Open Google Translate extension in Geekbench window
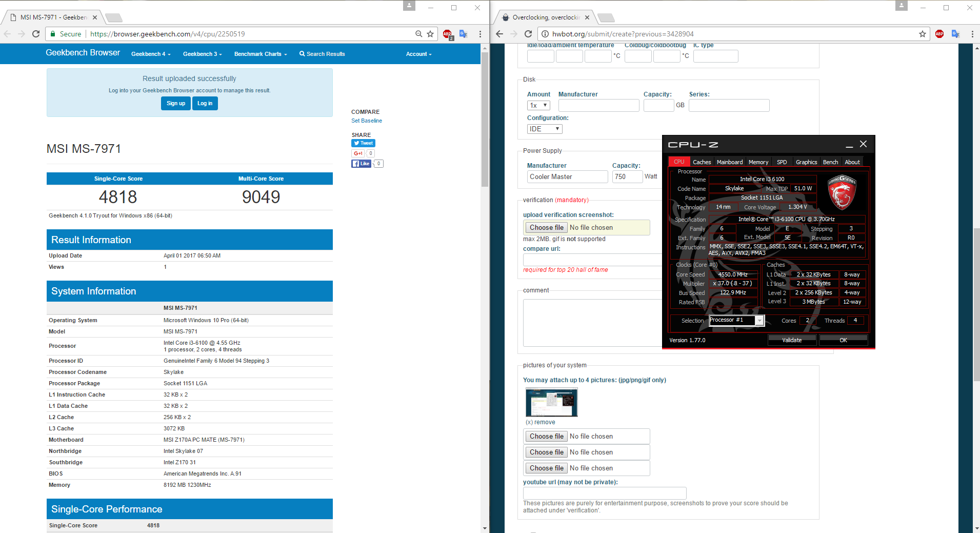Viewport: 980px width, 533px height. 463,34
